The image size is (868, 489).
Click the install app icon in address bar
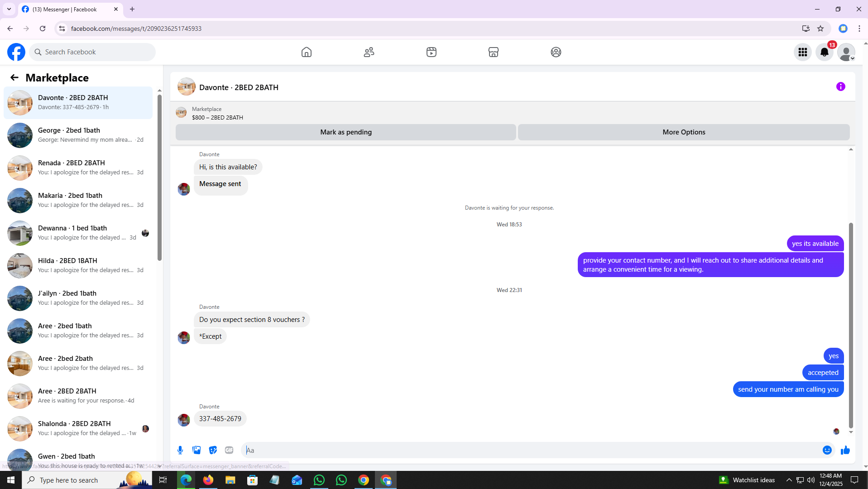(x=806, y=29)
